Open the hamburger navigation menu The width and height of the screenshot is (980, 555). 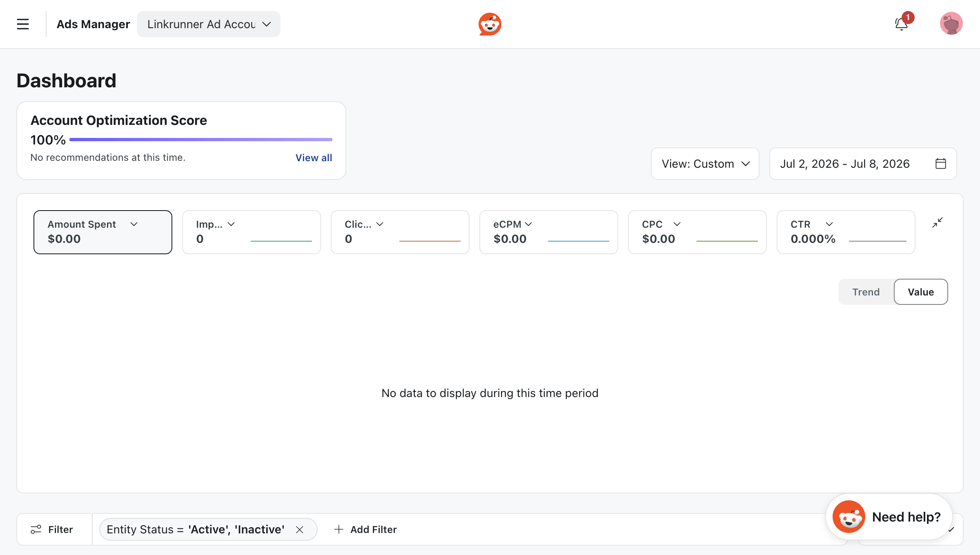[x=23, y=24]
